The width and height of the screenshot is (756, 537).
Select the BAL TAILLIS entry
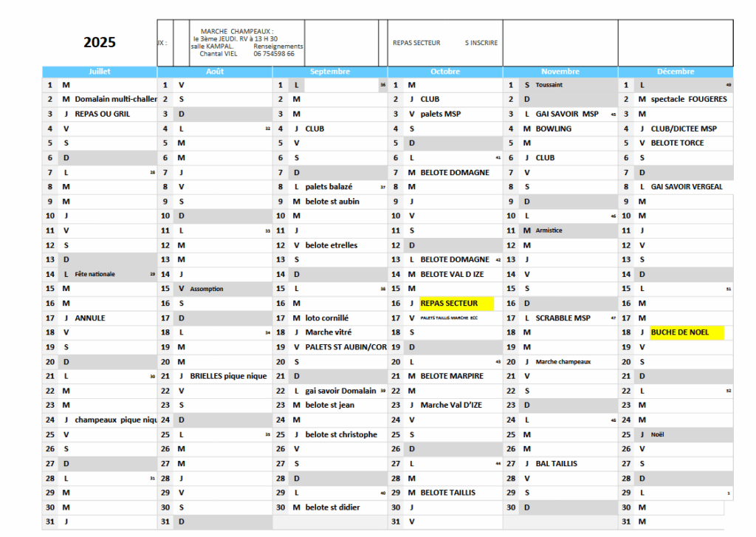pos(557,464)
